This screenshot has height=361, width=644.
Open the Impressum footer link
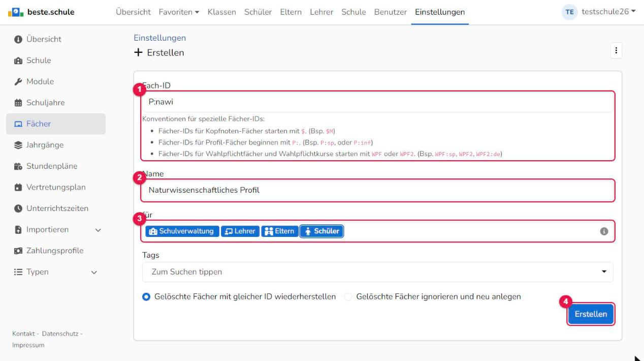(28, 345)
